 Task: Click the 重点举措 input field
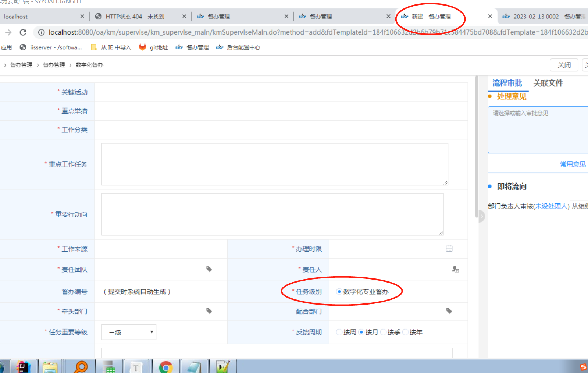point(281,111)
